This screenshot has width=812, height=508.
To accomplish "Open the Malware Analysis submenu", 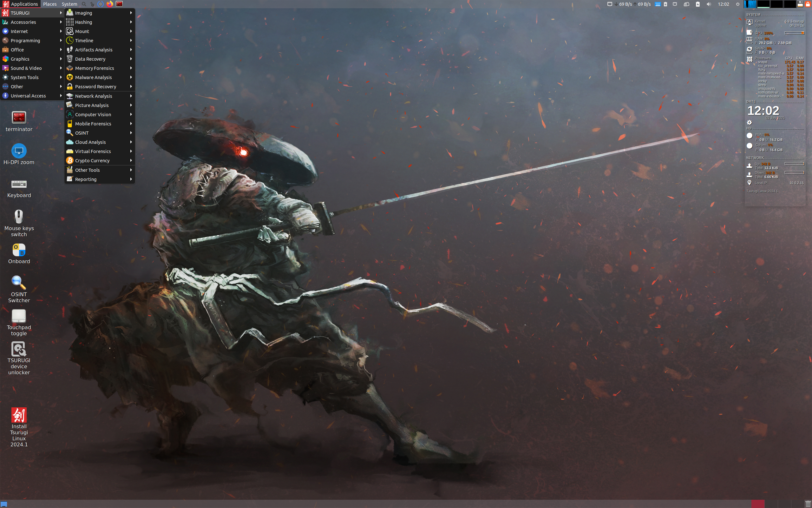I will pos(100,77).
